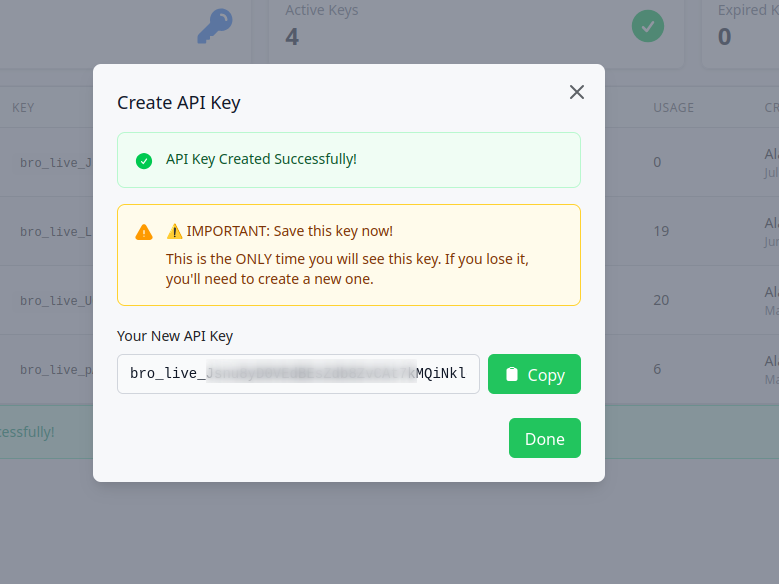Click the Done button
This screenshot has width=779, height=584.
[x=545, y=438]
